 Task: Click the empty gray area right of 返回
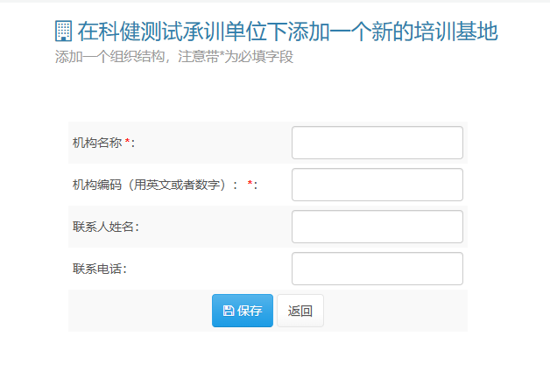[394, 311]
